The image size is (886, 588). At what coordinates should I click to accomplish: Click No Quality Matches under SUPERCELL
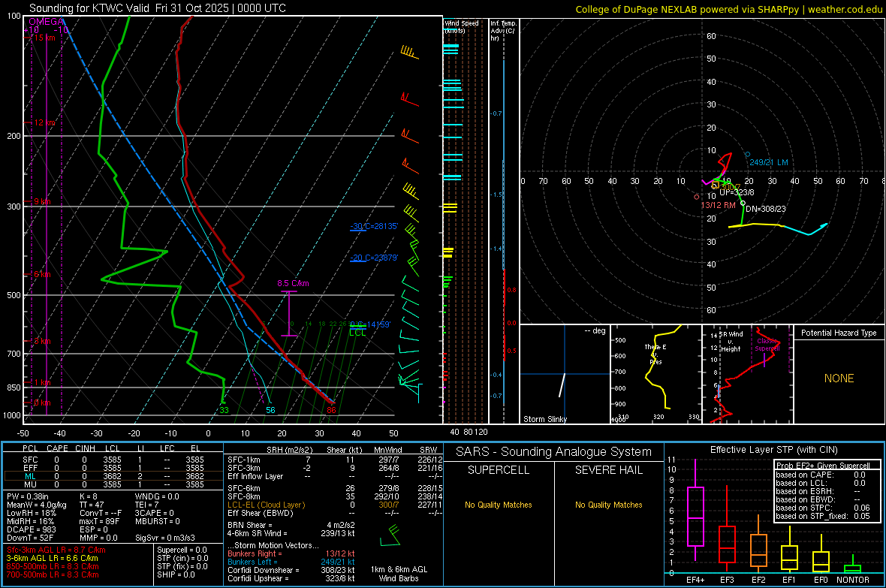[499, 505]
